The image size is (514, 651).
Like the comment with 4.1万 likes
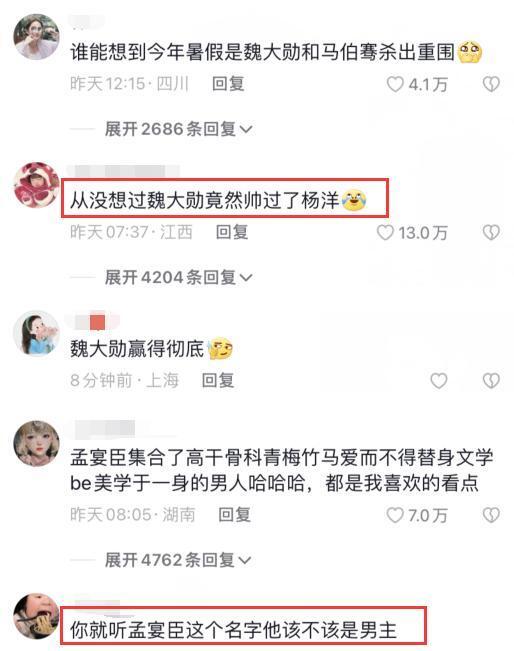click(395, 84)
